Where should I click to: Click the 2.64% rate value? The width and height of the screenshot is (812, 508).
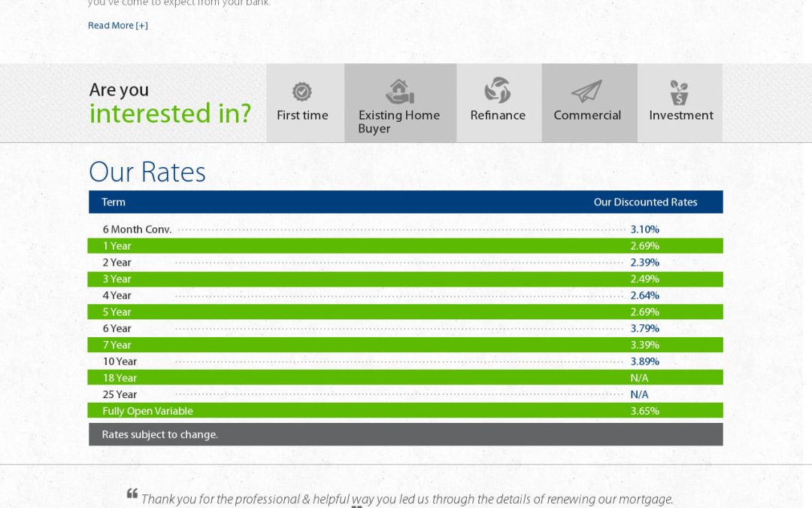[645, 296]
